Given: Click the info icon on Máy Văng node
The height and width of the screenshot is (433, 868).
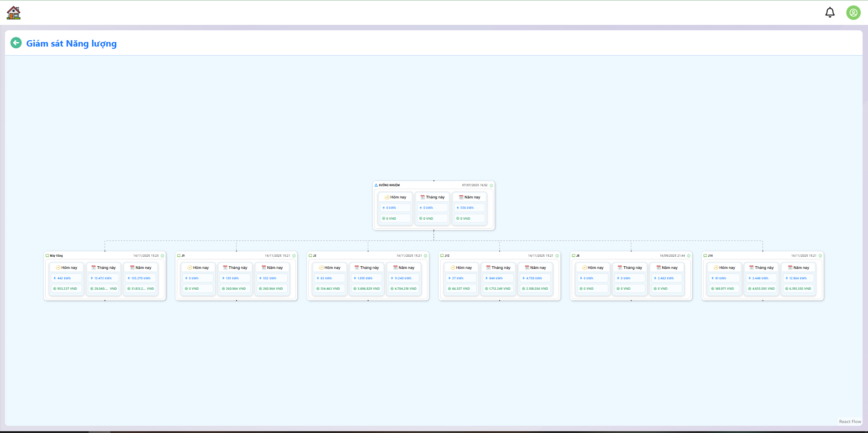Looking at the screenshot, I should pos(162,256).
